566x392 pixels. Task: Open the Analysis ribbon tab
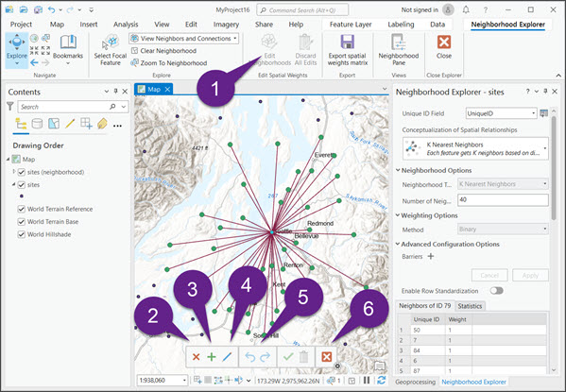pyautogui.click(x=126, y=25)
